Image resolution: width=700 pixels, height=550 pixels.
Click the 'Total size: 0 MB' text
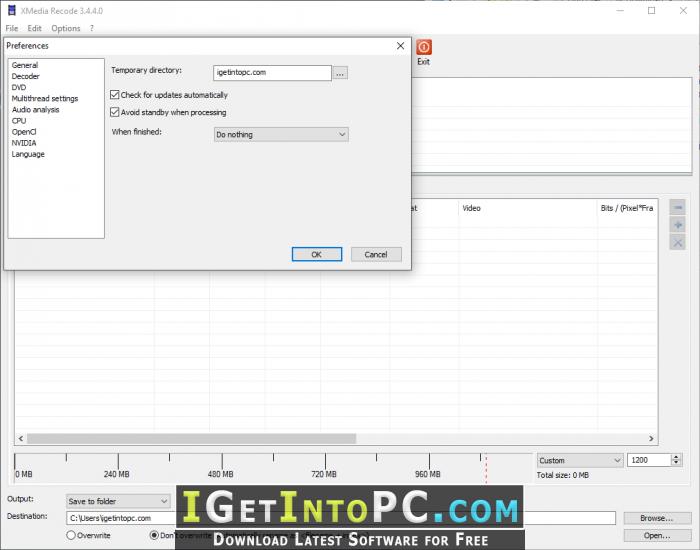point(562,475)
